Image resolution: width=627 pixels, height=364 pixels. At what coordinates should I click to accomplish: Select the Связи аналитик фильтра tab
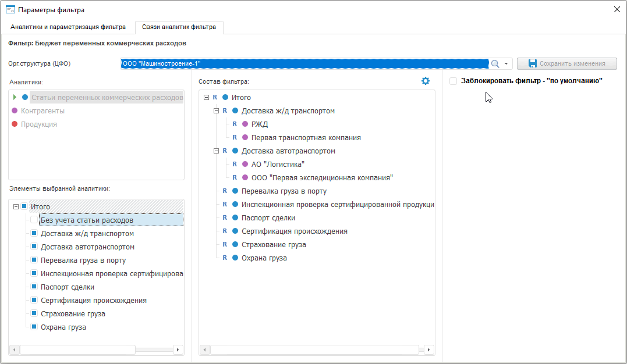pos(179,27)
